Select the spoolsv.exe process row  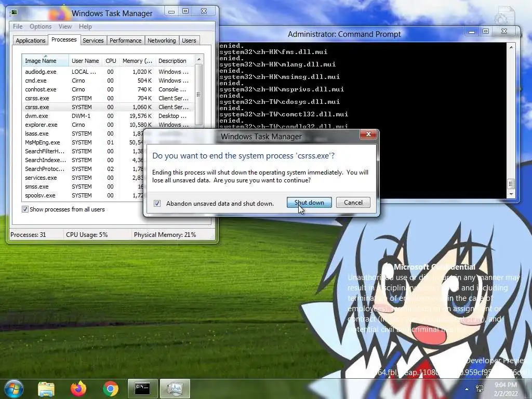83,195
